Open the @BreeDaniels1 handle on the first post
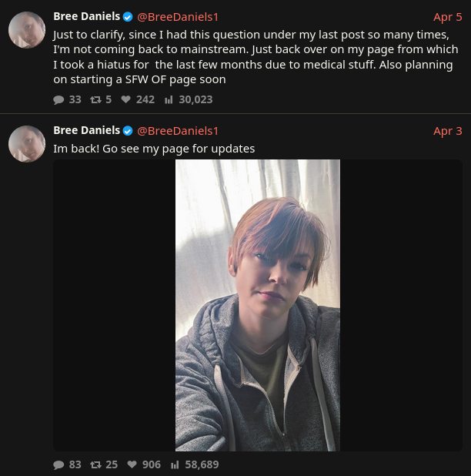471x476 pixels. pyautogui.click(x=178, y=16)
